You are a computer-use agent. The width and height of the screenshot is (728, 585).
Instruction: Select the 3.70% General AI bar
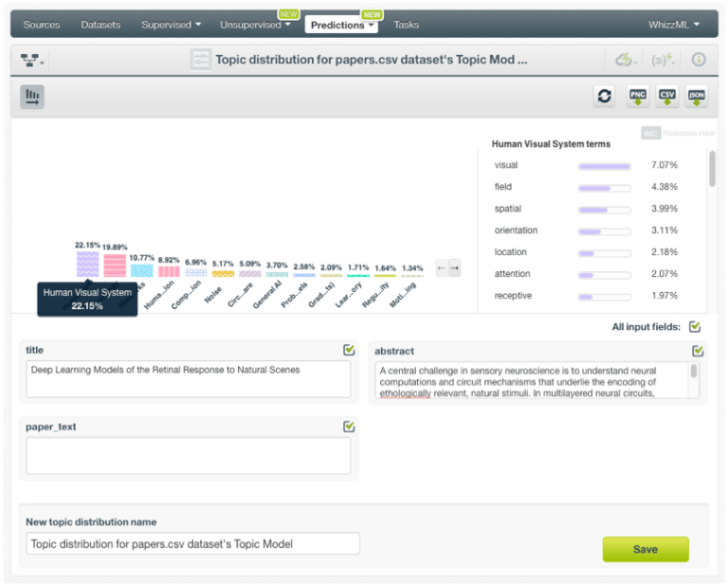(x=277, y=275)
